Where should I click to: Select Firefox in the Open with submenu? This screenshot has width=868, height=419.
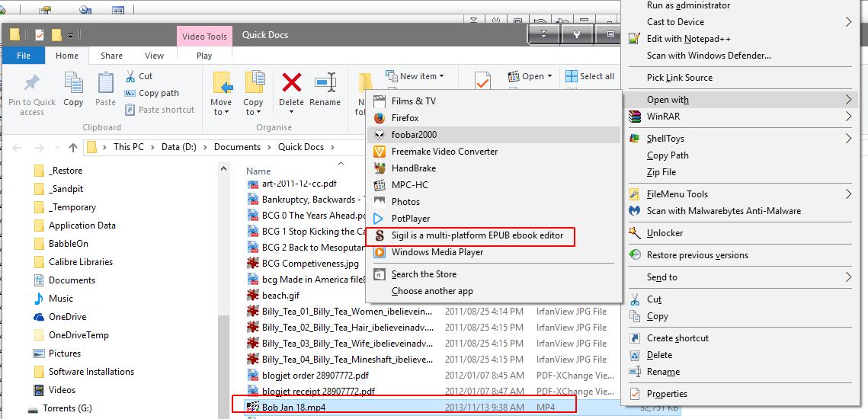click(x=493, y=118)
